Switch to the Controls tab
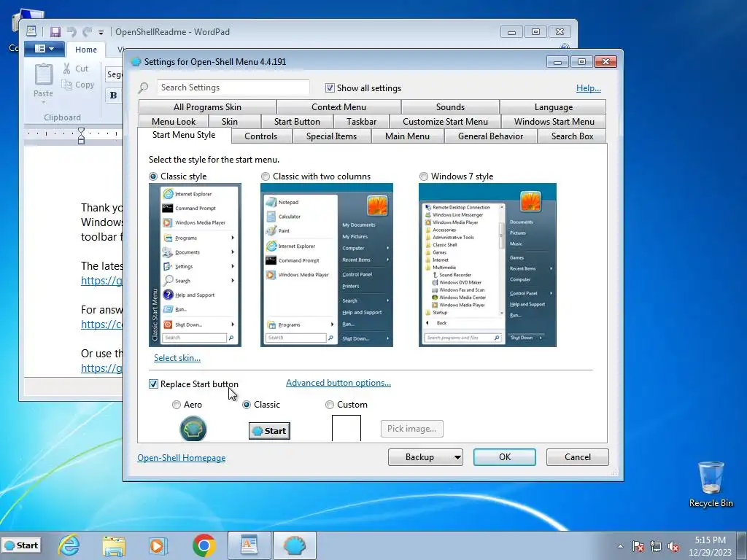747x560 pixels. 260,136
